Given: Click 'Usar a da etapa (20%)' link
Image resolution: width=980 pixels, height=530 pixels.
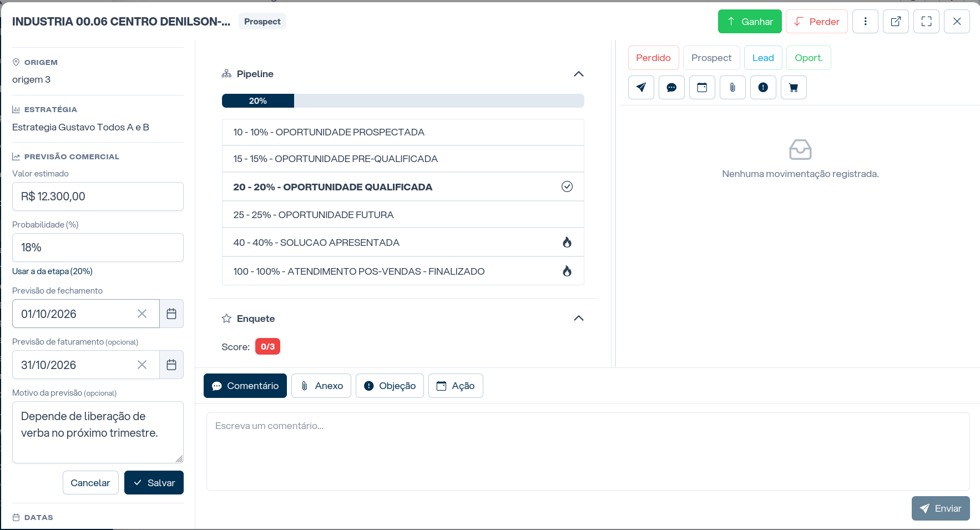Looking at the screenshot, I should coord(52,271).
